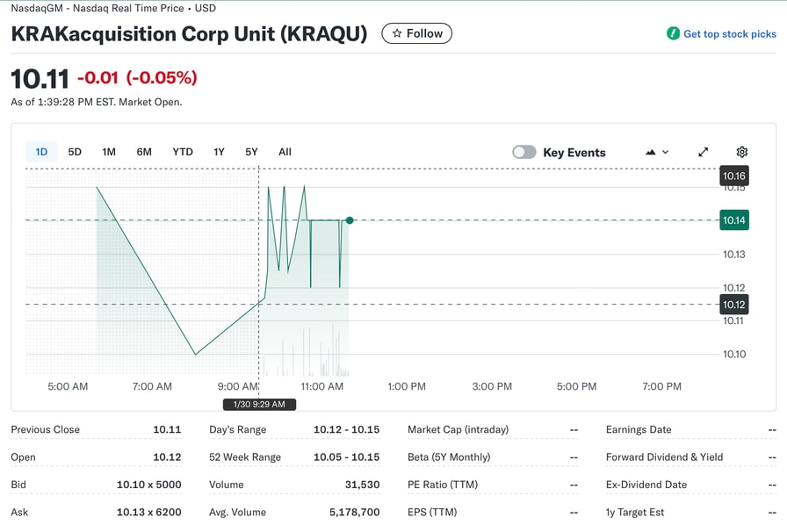
Task: Click the chart settings gear icon
Action: (x=741, y=152)
